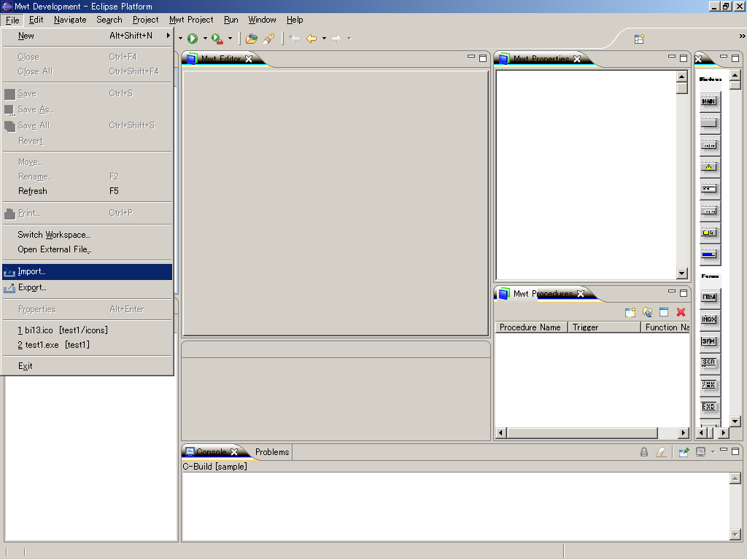
Task: Click the Clear Console eraser icon
Action: (x=661, y=452)
